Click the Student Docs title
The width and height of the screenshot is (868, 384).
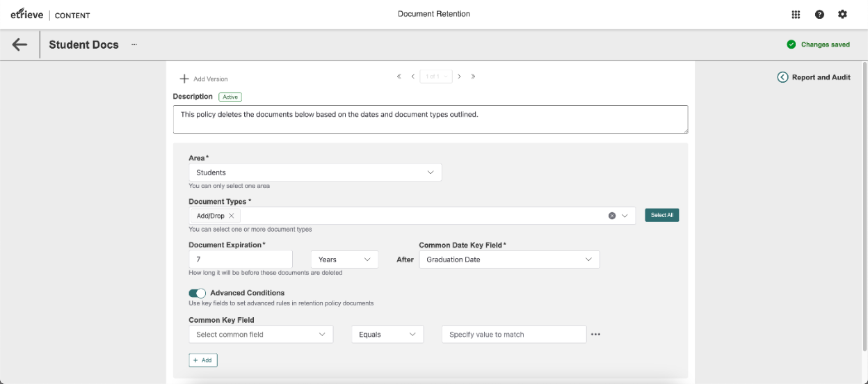click(x=83, y=45)
